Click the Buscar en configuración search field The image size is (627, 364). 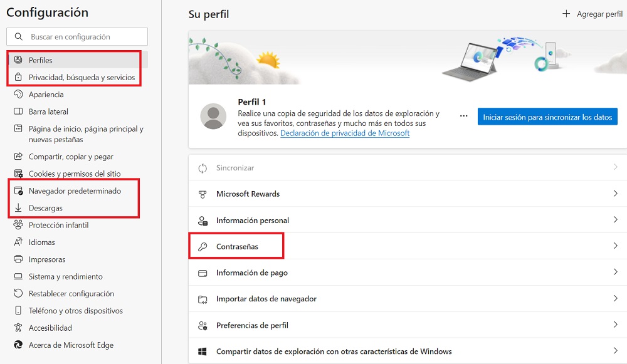[77, 36]
